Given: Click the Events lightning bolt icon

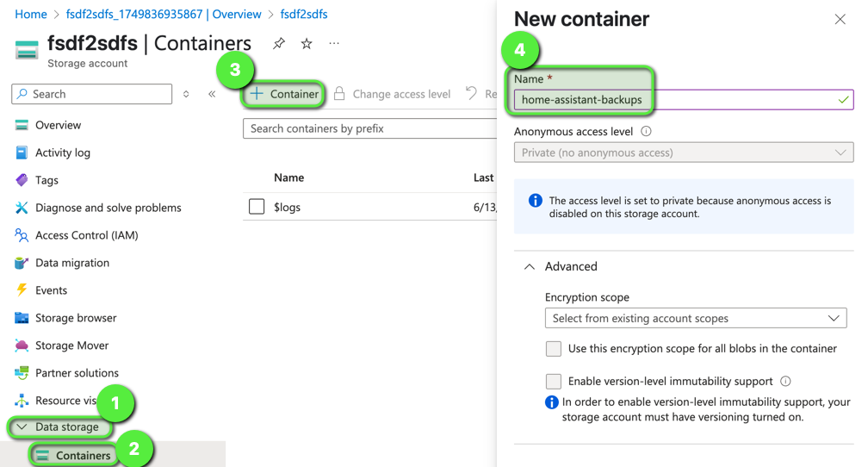Looking at the screenshot, I should coord(22,290).
